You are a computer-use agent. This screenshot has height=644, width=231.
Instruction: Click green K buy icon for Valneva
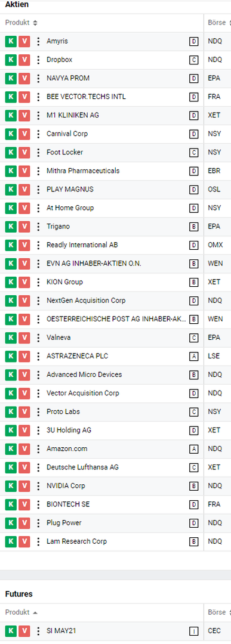(11, 338)
